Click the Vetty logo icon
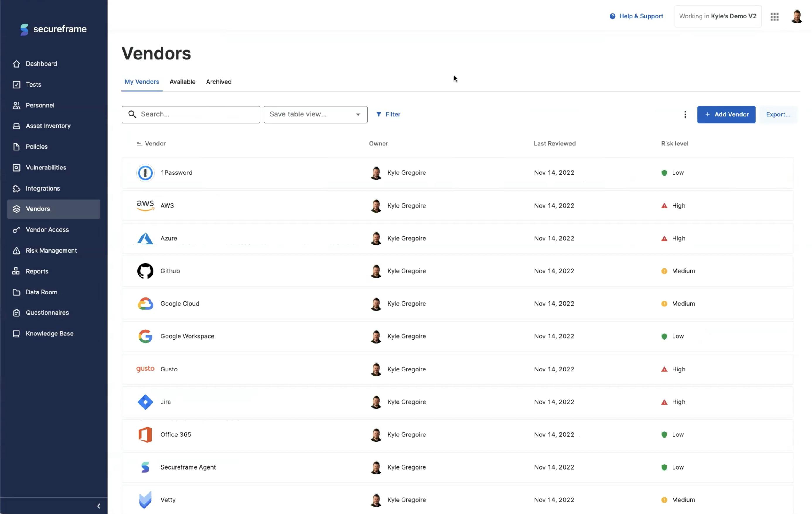812x514 pixels. coord(145,500)
